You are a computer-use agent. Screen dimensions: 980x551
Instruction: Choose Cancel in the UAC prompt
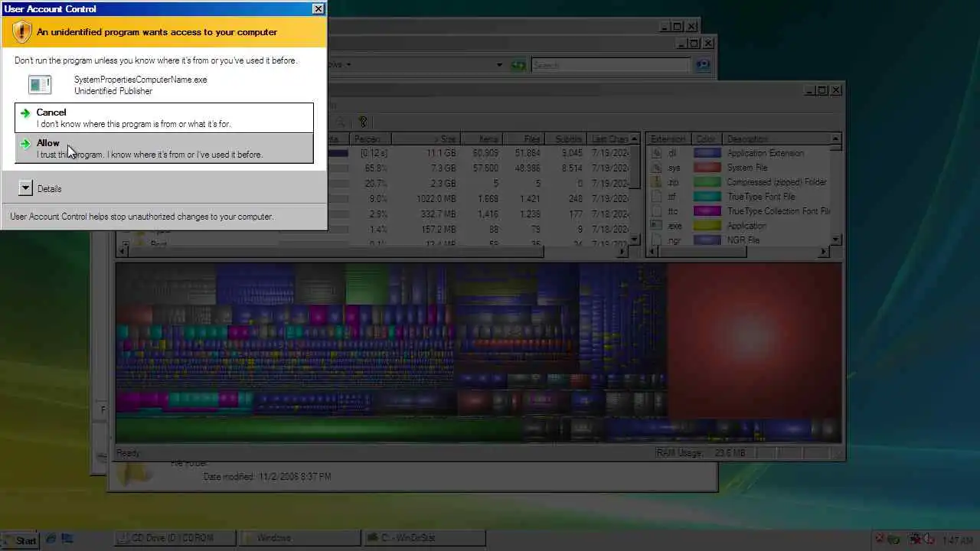click(x=164, y=118)
